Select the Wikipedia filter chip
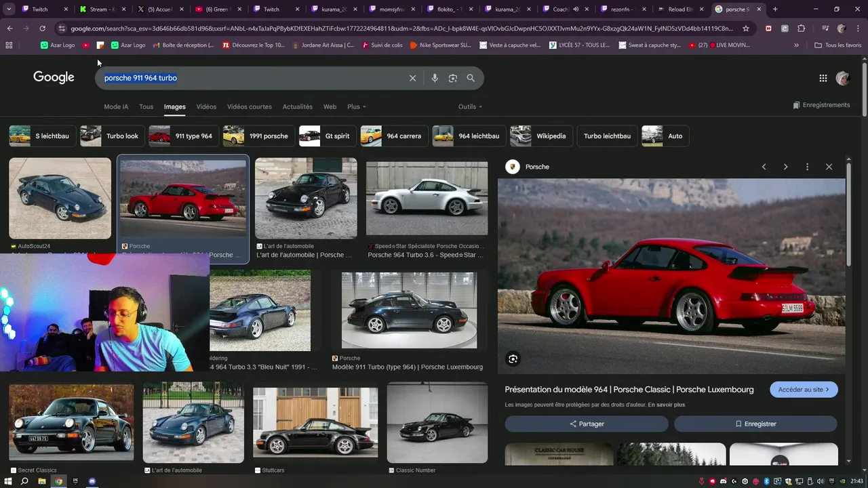This screenshot has height=488, width=868. click(x=541, y=136)
